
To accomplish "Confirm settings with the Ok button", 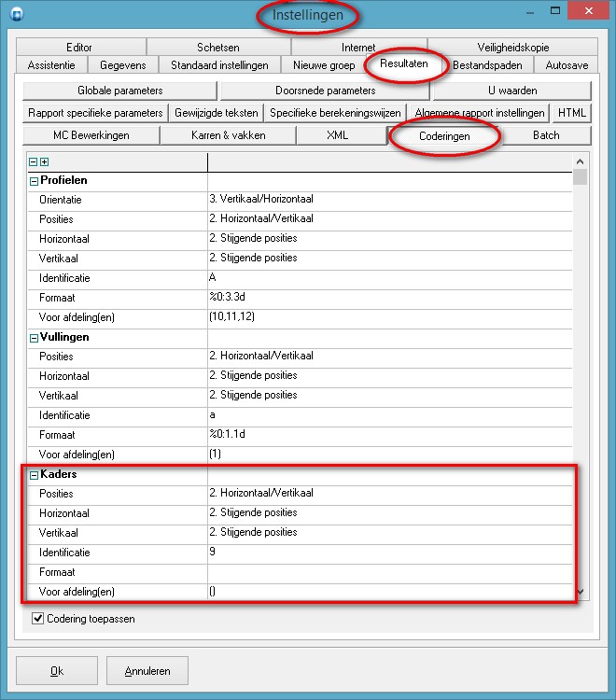I will pos(57,670).
